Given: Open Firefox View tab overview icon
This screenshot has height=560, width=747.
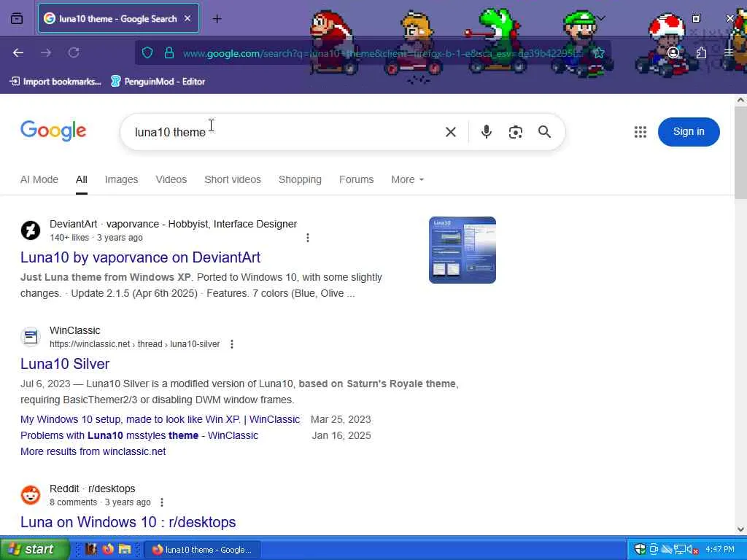Looking at the screenshot, I should [x=17, y=18].
